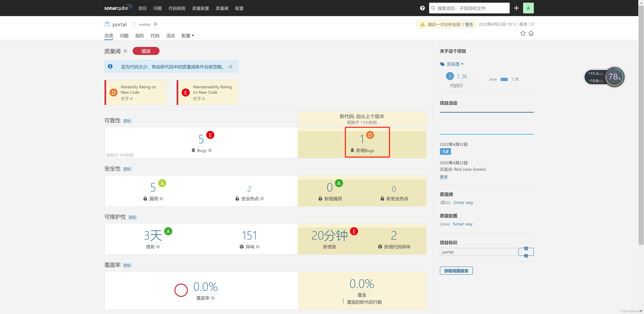Favorite the project with star icon
The width and height of the screenshot is (644, 314).
[523, 33]
